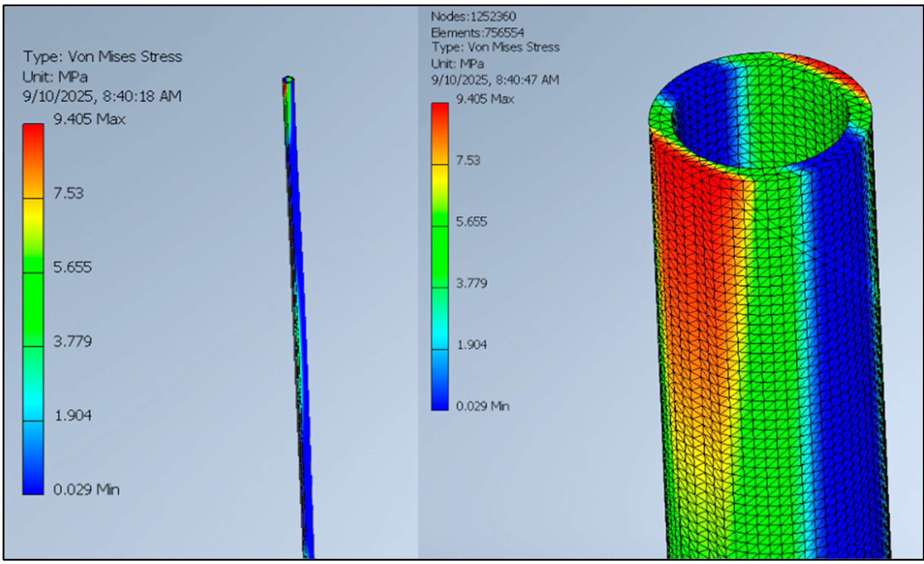Click the 3.779 label on the right legend
The image size is (924, 564).
click(471, 283)
